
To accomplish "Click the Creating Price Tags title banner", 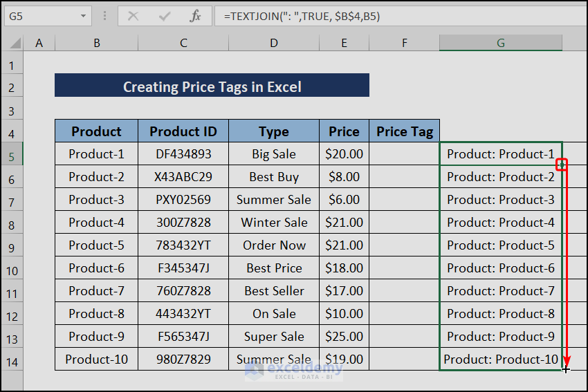I will [x=212, y=86].
